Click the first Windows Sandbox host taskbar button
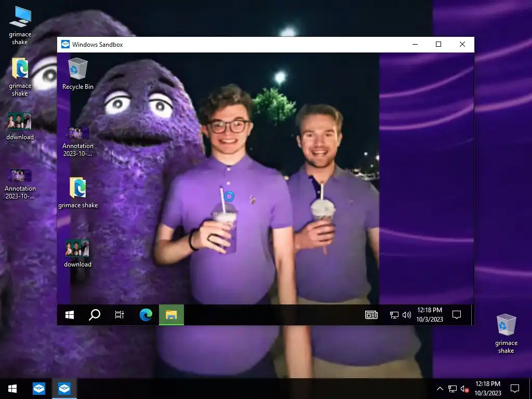 38,389
